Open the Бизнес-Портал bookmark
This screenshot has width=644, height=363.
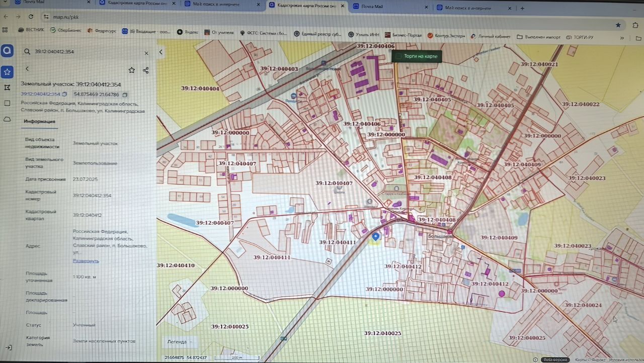click(403, 35)
